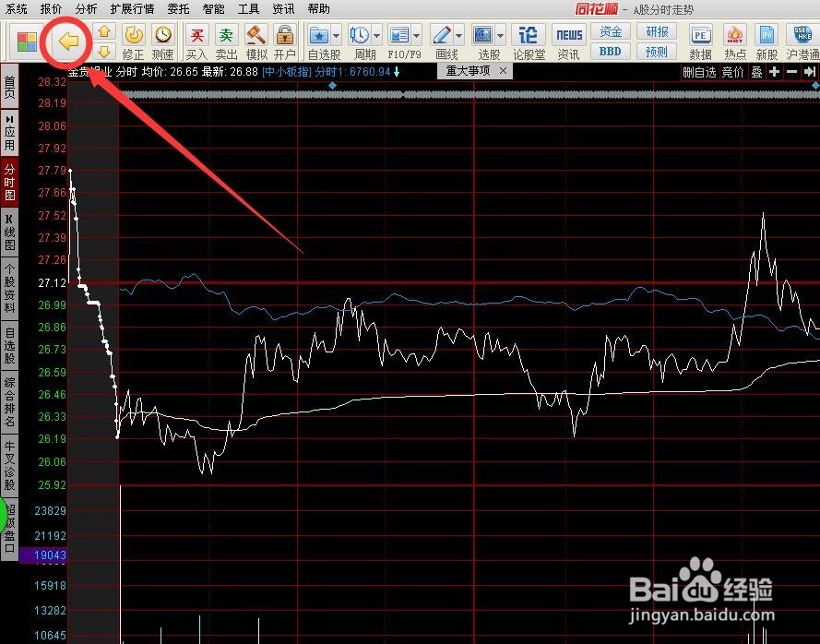The width and height of the screenshot is (820, 644).
Task: Click the minus zoom-out icon
Action: coord(791,72)
